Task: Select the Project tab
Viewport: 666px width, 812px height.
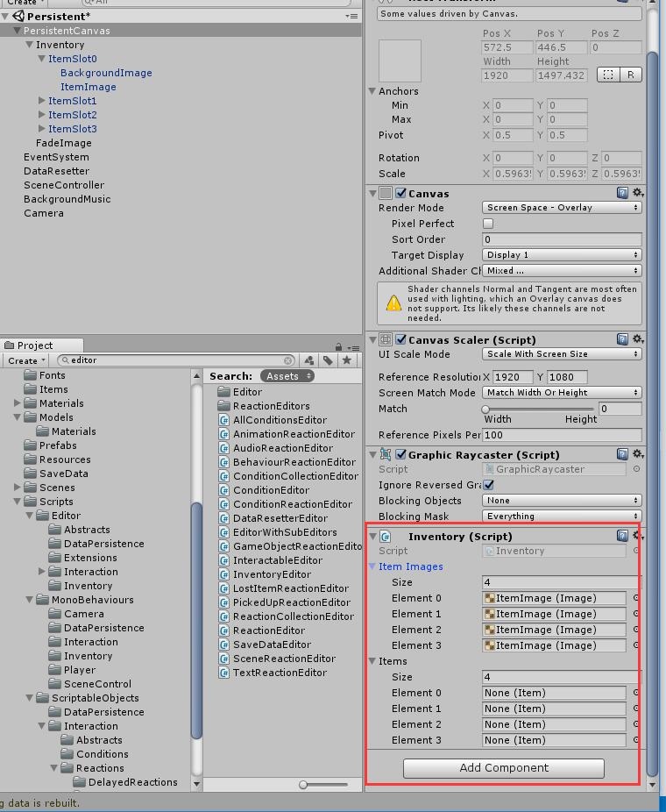Action: click(35, 345)
